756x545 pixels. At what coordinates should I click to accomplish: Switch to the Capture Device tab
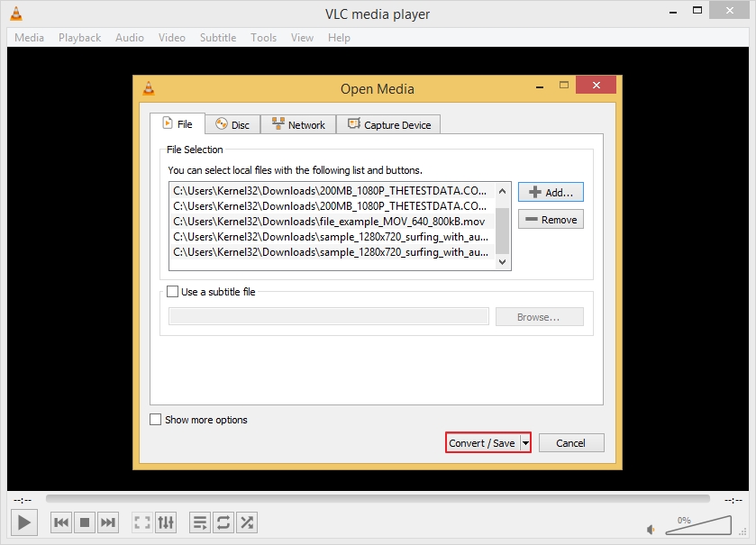click(388, 124)
